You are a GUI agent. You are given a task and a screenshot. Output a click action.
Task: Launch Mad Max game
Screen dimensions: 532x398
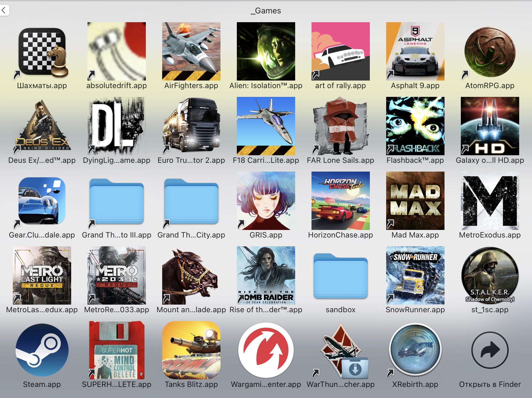point(415,201)
